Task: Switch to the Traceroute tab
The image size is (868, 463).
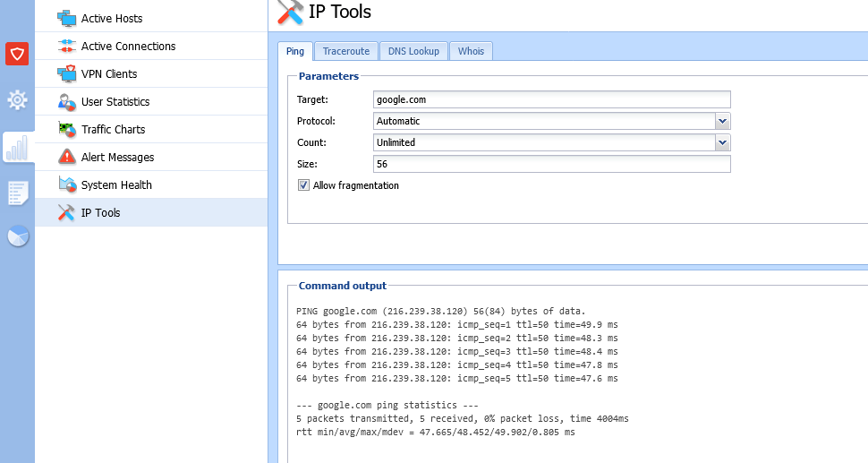Action: click(x=346, y=51)
